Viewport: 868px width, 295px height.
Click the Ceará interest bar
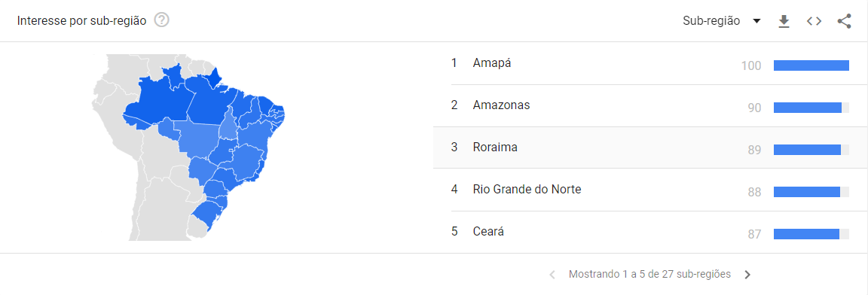click(811, 234)
